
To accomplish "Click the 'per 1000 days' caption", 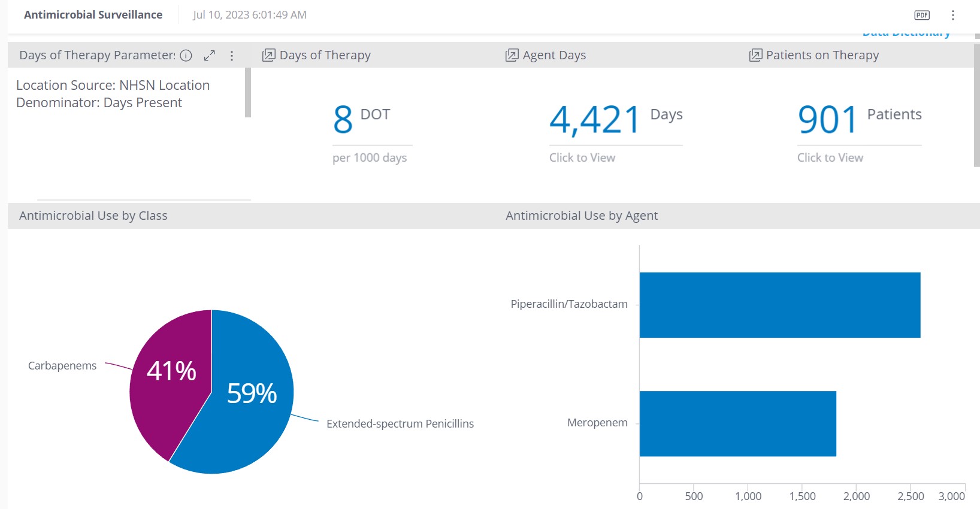I will [370, 157].
